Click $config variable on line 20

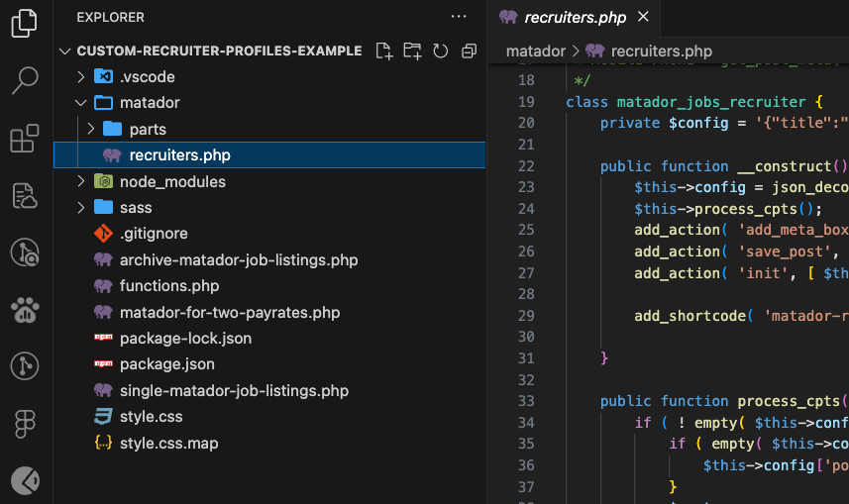pos(698,123)
